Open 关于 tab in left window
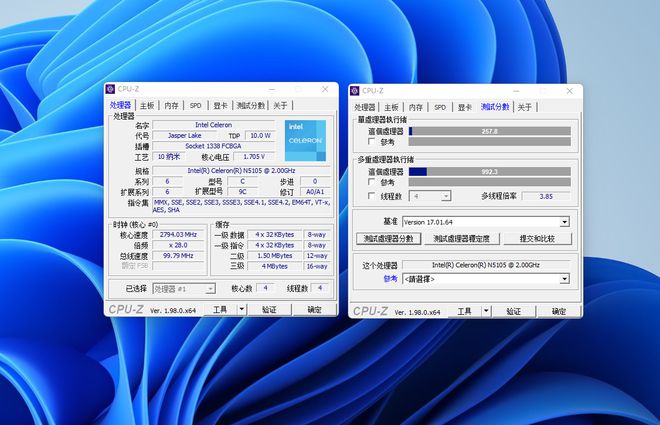660x425 pixels. (x=280, y=105)
